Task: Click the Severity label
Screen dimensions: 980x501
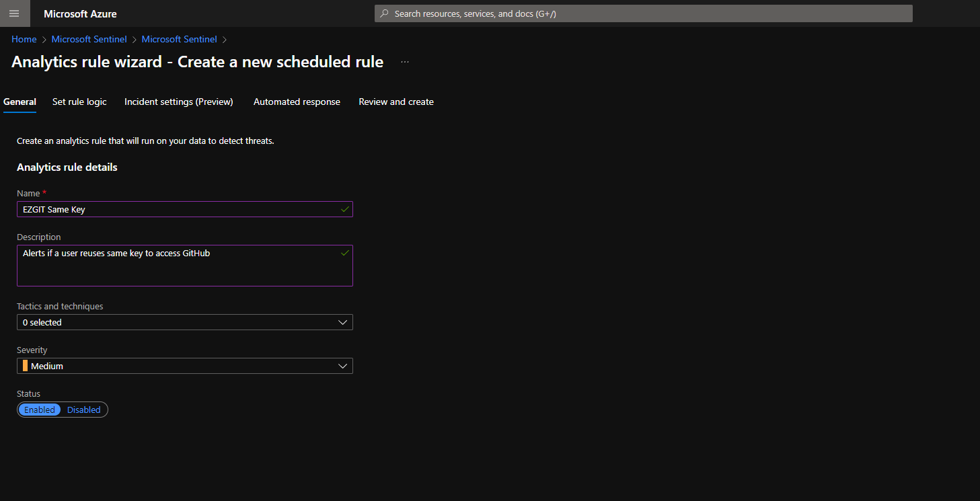Action: click(32, 350)
